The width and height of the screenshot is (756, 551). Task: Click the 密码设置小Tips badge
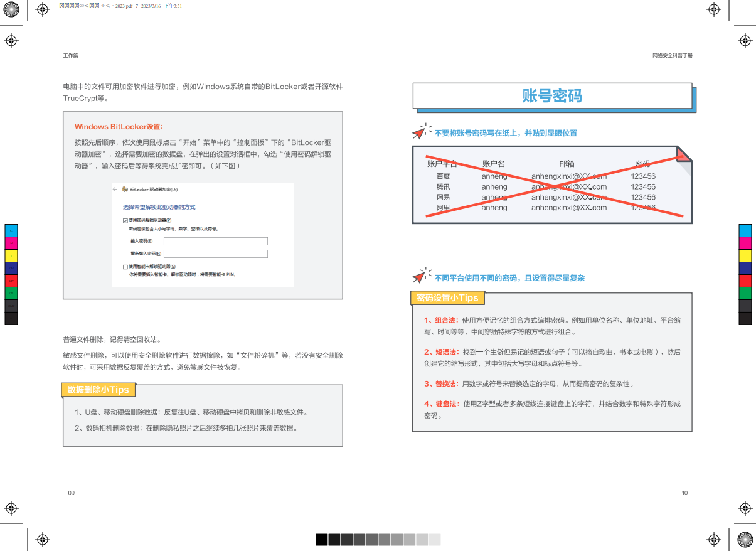coord(448,297)
